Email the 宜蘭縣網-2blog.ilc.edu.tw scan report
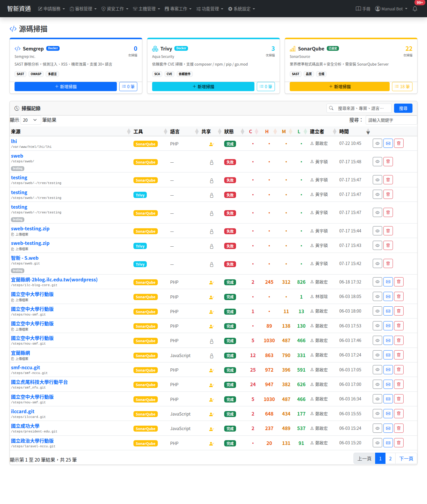Viewport: 427px width, 504px height. click(x=388, y=282)
